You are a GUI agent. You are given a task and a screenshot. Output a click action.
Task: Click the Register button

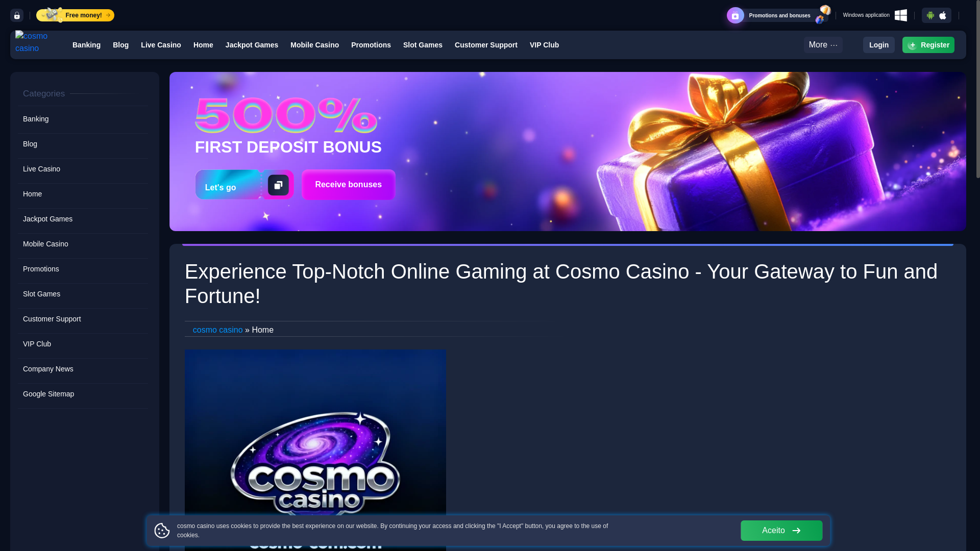[x=928, y=45]
